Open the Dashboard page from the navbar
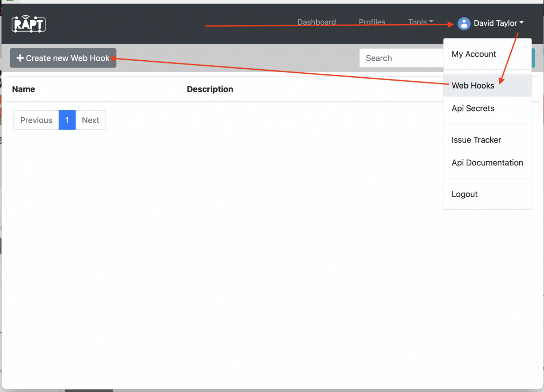This screenshot has width=544, height=392. pos(316,22)
